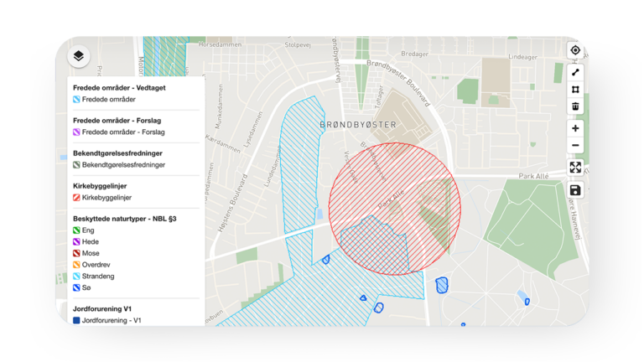Click the save (floppy disk) icon
This screenshot has height=362, width=644.
tap(575, 190)
